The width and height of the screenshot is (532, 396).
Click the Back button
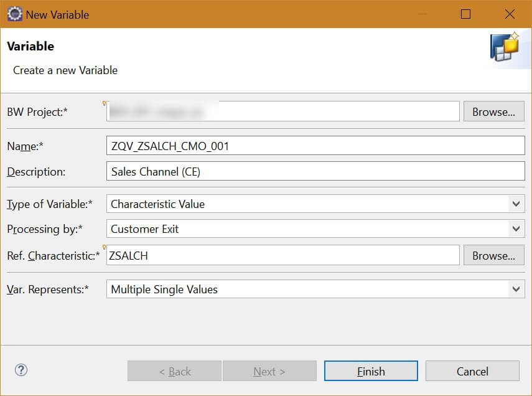[174, 370]
